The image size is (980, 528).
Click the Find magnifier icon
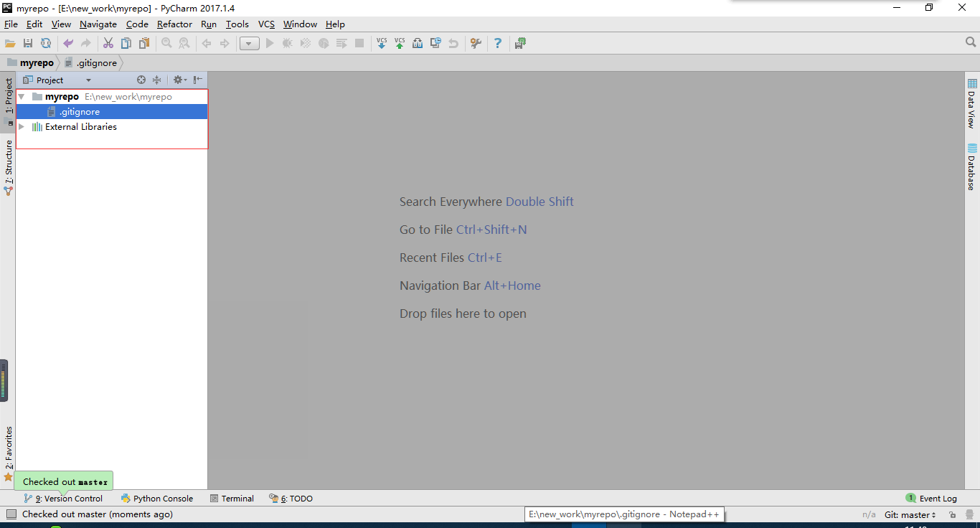tap(166, 44)
